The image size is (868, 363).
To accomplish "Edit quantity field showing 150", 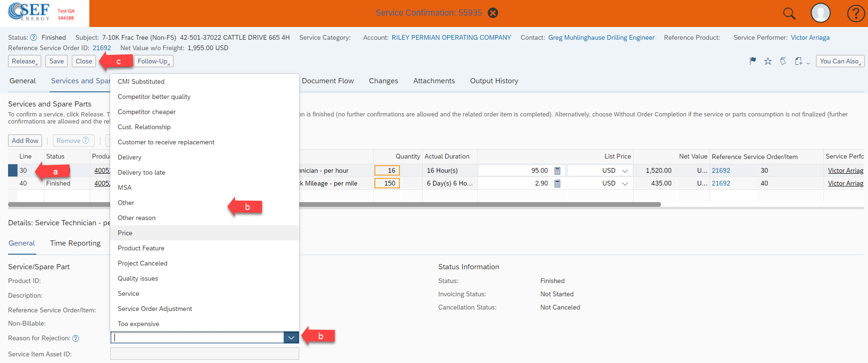I will pos(387,183).
